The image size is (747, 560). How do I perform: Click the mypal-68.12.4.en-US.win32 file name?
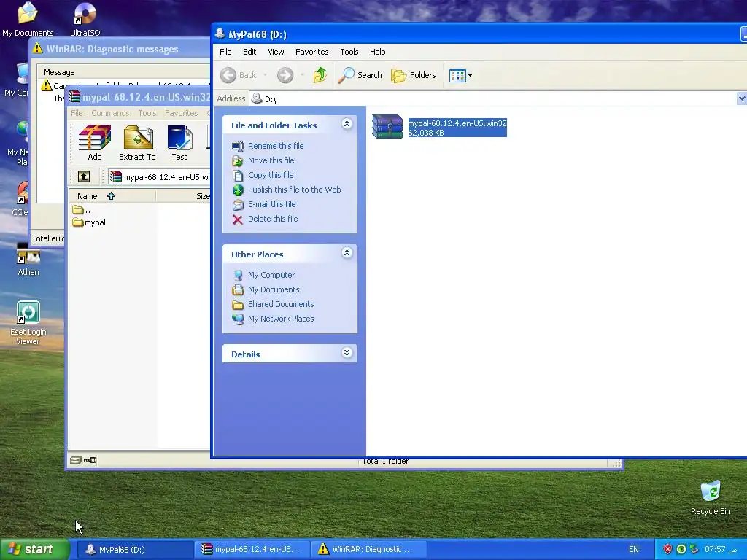point(457,123)
